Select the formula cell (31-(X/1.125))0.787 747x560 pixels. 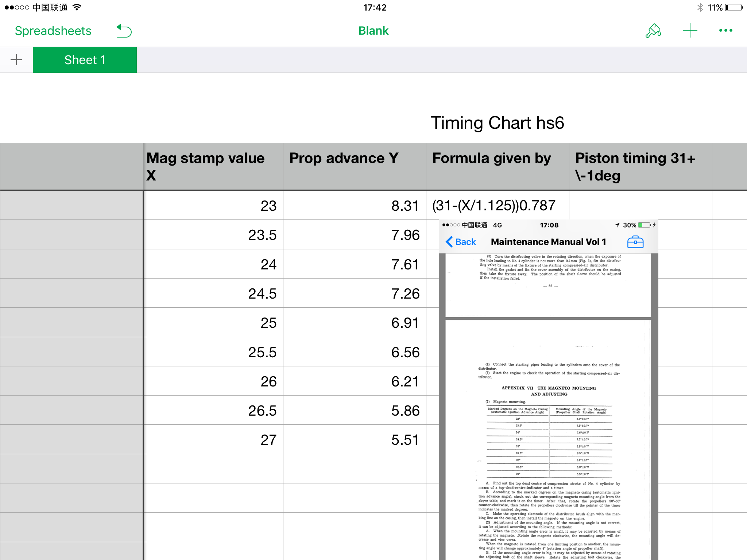coord(497,205)
